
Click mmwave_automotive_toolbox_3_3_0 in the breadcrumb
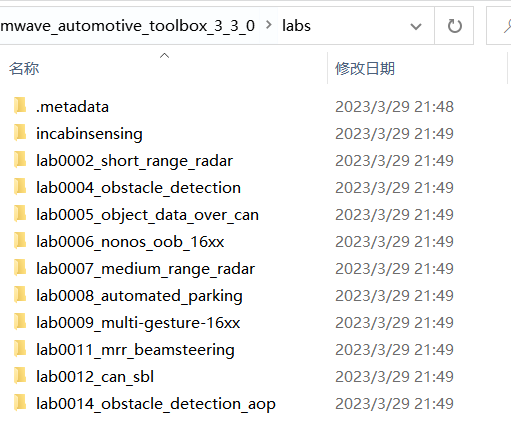click(x=127, y=26)
